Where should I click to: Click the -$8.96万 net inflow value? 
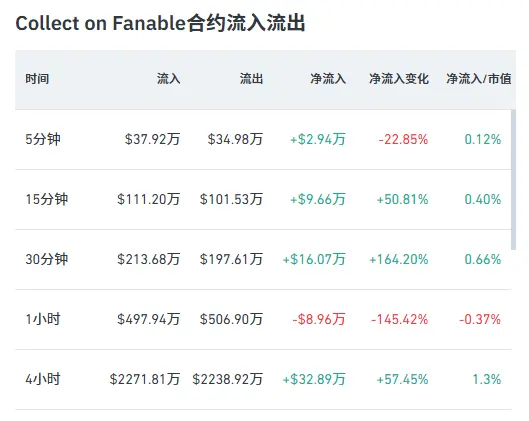pyautogui.click(x=319, y=319)
